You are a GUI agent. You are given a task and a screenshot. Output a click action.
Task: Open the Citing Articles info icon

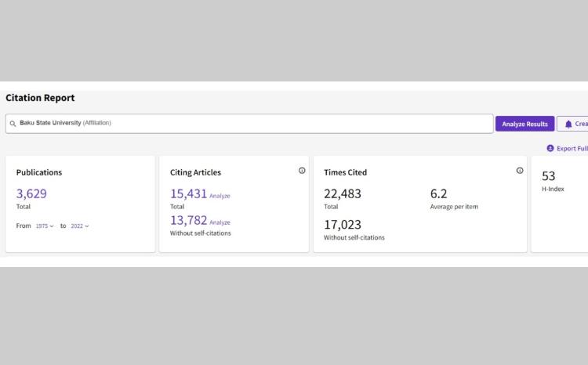[x=302, y=171]
